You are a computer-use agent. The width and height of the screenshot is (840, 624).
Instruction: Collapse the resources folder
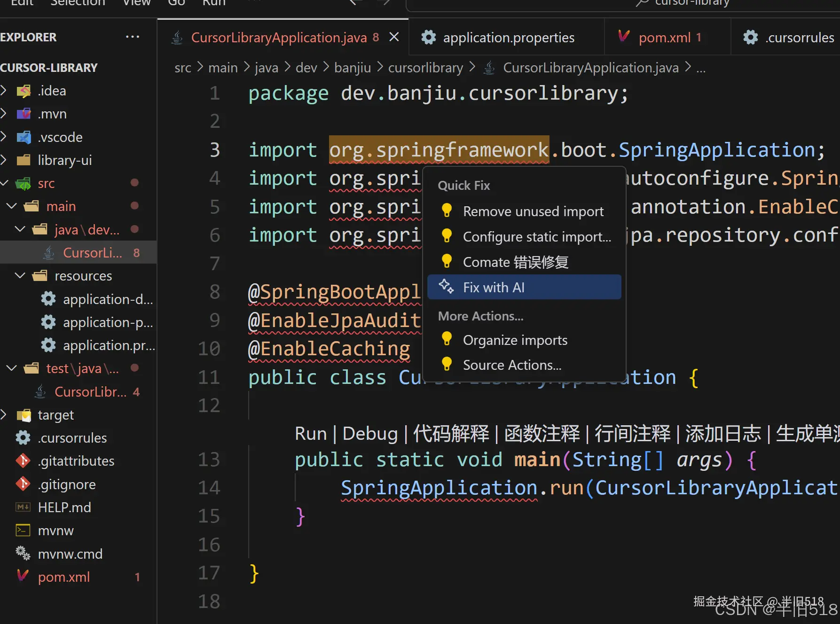[20, 275]
